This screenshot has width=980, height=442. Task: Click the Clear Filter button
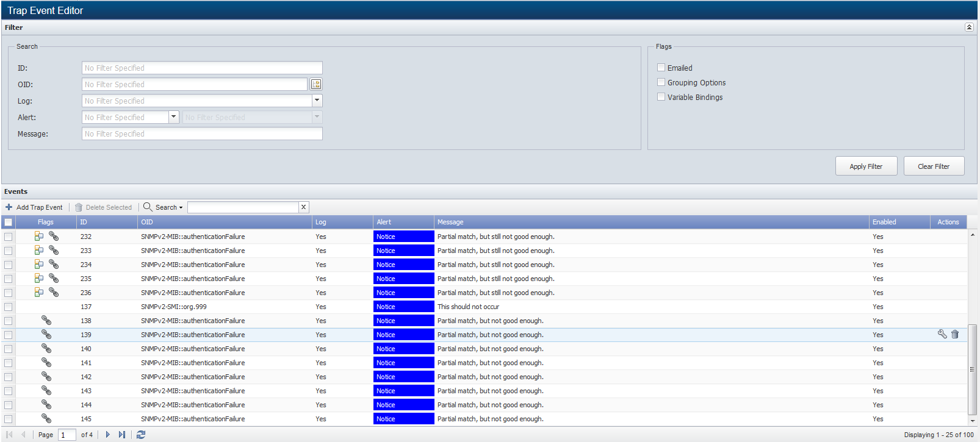(934, 166)
